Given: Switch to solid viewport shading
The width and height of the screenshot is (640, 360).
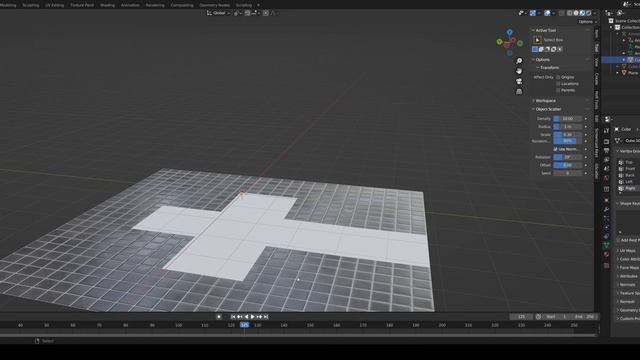Looking at the screenshot, I should tap(576, 13).
